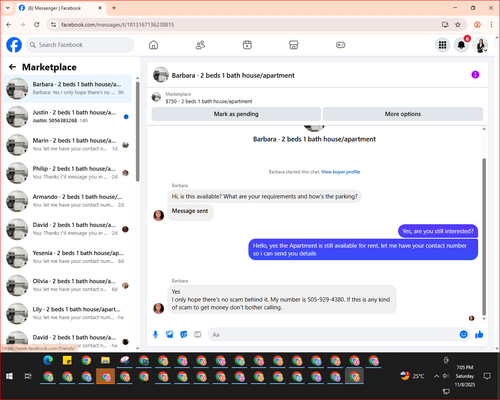
Task: Click the back arrow beside Marketplace
Action: click(13, 67)
